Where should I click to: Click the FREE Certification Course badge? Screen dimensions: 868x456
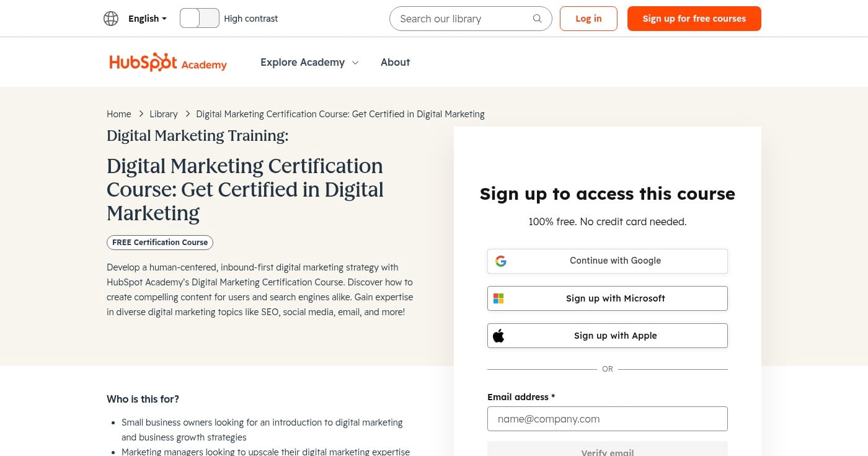(x=160, y=243)
